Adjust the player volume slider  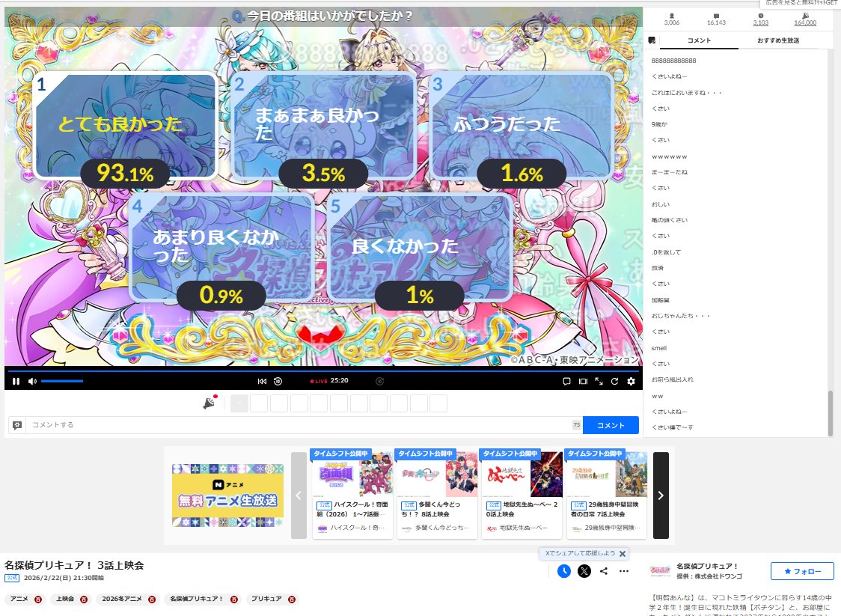62,381
